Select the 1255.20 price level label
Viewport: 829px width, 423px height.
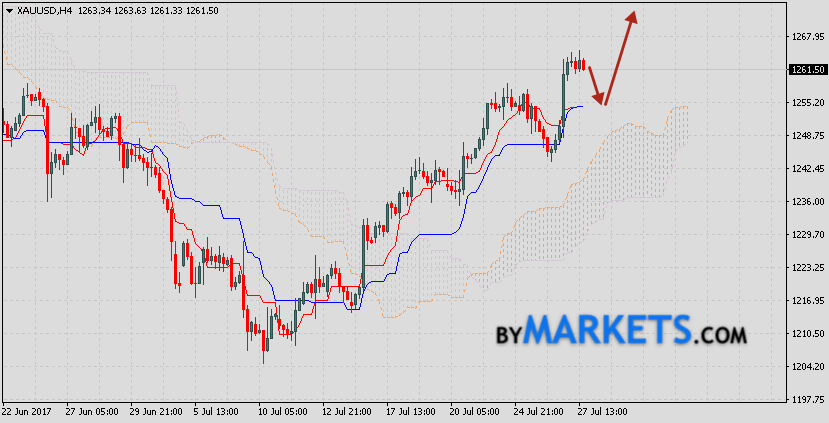pyautogui.click(x=806, y=103)
